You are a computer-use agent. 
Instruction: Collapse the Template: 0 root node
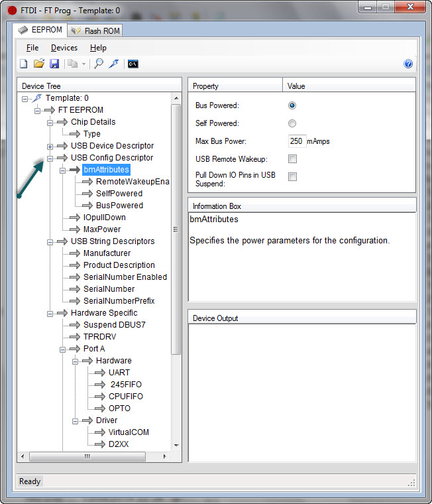[x=25, y=99]
